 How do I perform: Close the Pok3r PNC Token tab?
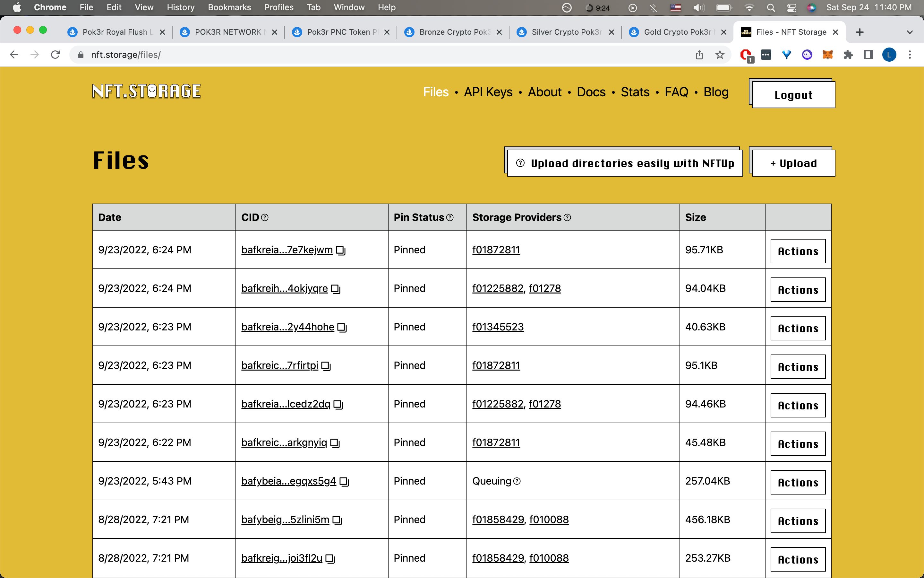click(387, 32)
